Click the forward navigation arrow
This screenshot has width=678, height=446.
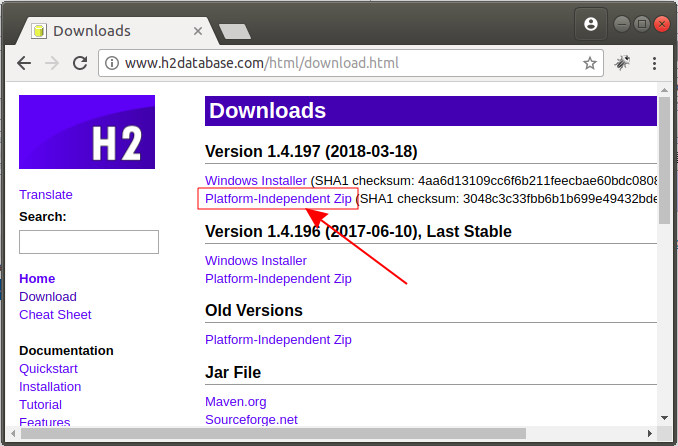pyautogui.click(x=52, y=63)
